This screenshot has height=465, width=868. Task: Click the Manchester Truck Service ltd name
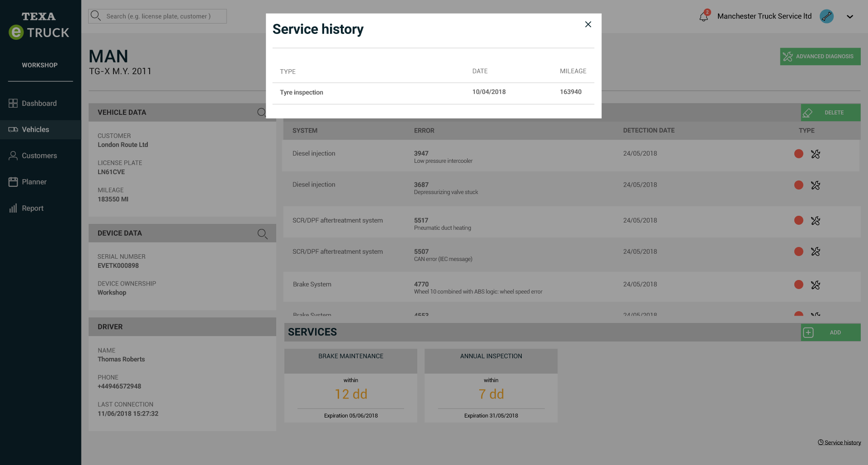click(x=764, y=16)
